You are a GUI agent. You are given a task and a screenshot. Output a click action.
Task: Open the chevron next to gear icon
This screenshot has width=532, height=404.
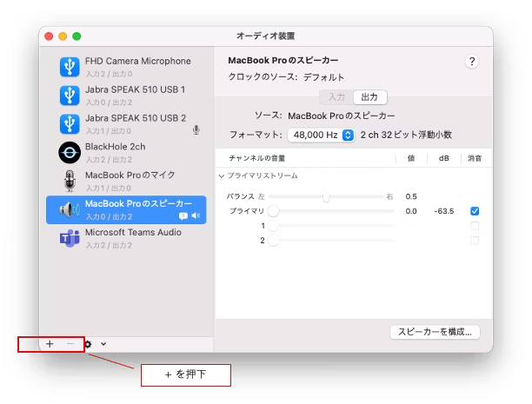click(103, 344)
